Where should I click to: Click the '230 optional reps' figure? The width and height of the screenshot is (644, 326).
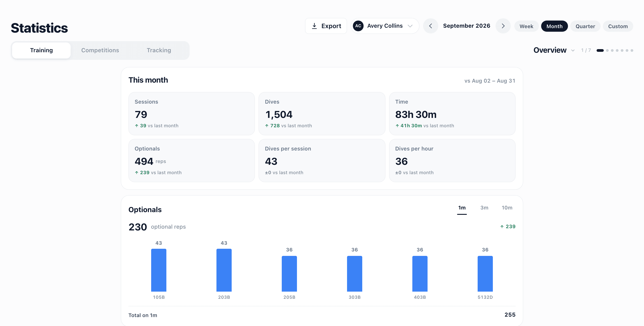click(157, 227)
